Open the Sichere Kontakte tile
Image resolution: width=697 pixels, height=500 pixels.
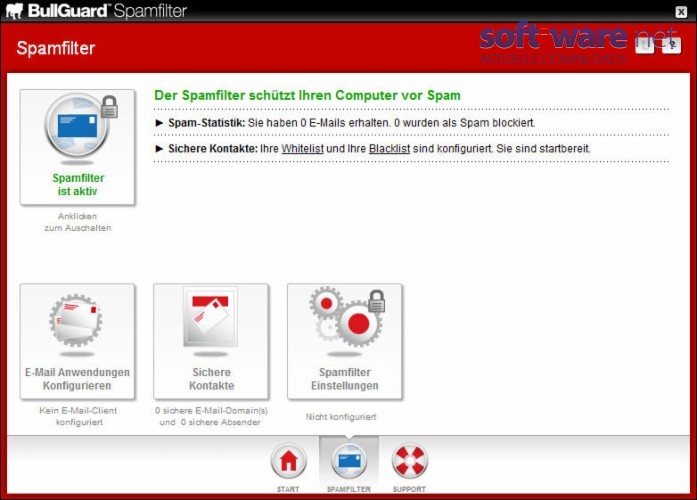(x=211, y=341)
